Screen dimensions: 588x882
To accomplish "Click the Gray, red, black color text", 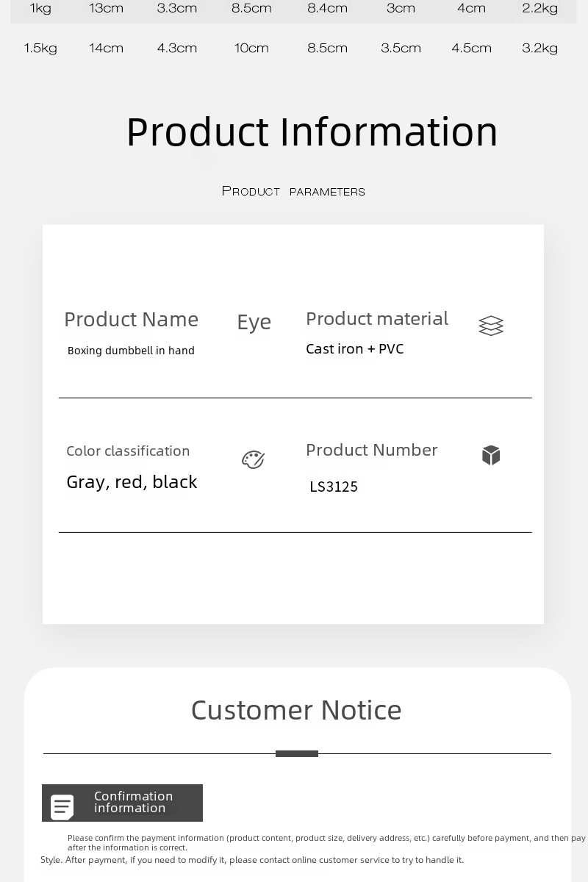I will 132,482.
